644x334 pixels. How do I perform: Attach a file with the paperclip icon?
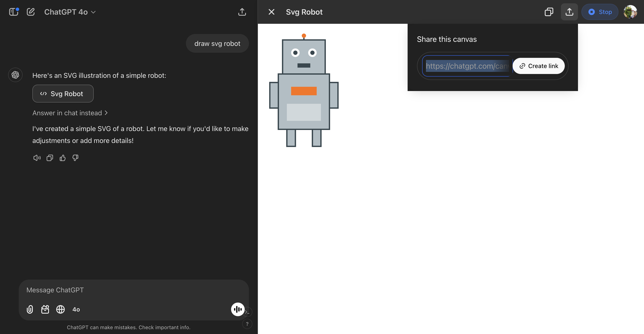[30, 310]
